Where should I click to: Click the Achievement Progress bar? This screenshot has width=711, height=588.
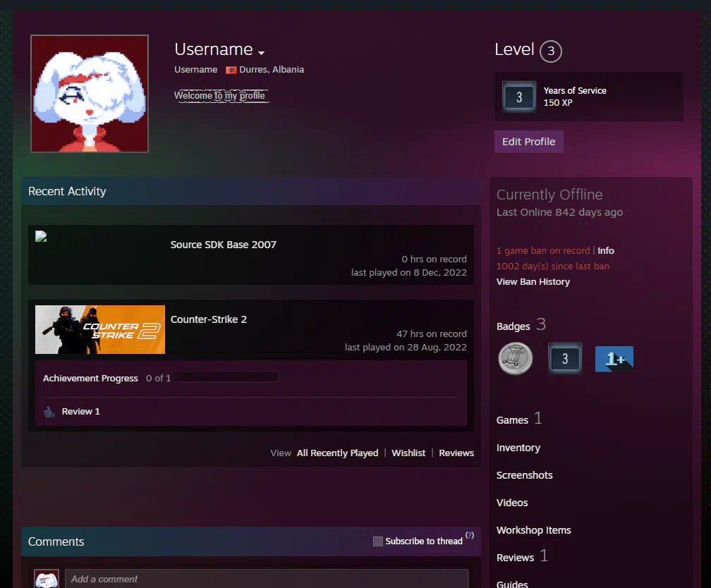(226, 378)
